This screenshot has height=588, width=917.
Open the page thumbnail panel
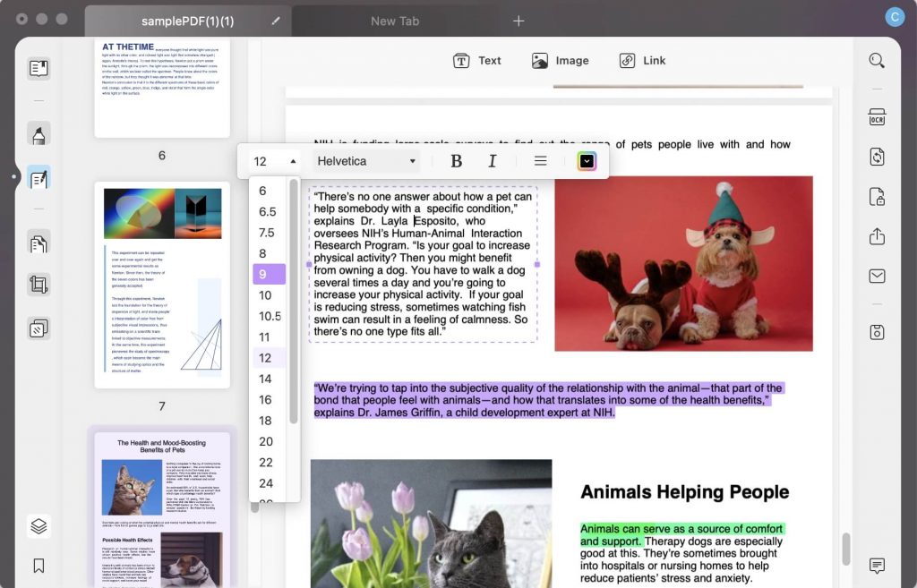[39, 67]
